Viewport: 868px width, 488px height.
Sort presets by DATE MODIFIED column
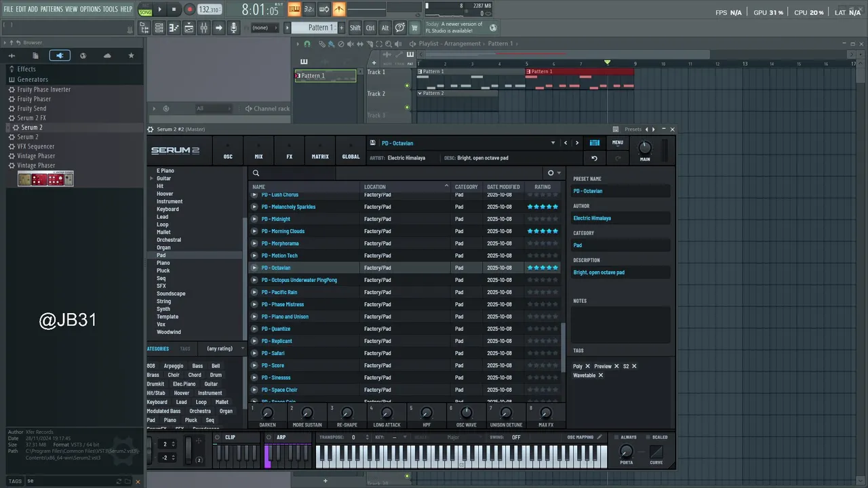pyautogui.click(x=503, y=187)
